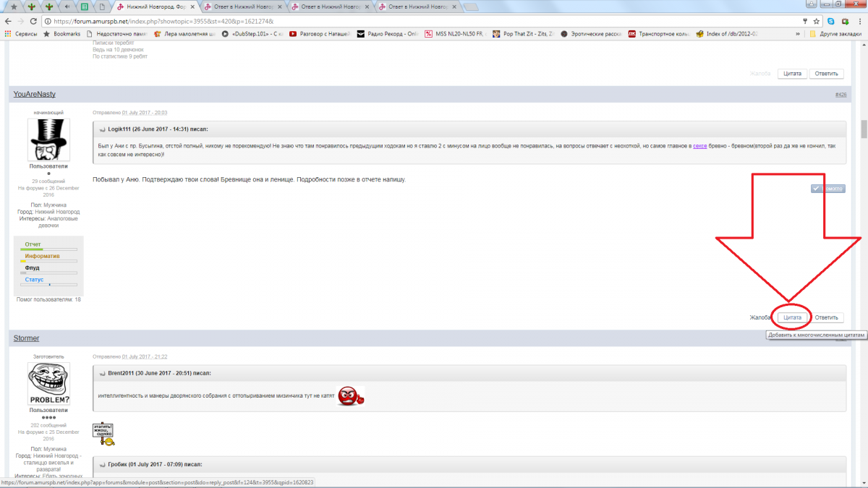Click the snapback arrow in Logik111 quote

102,129
